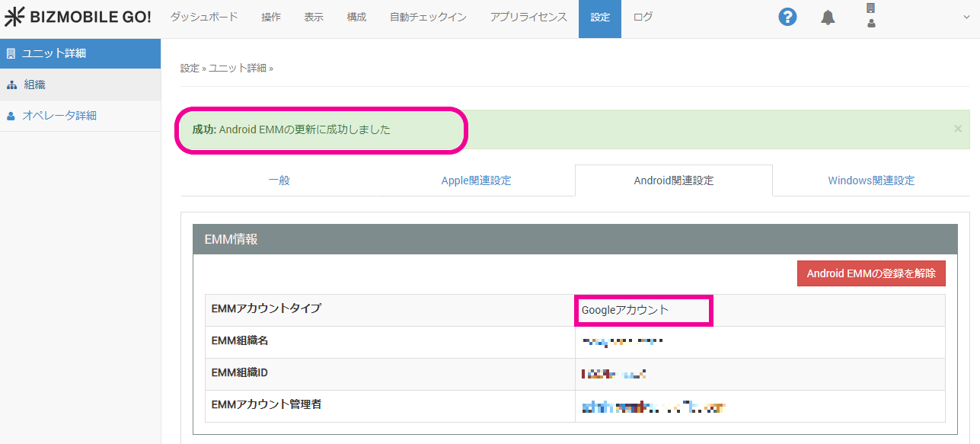Expand the account dropdown chevron
Viewport: 980px width, 444px height.
point(966,18)
